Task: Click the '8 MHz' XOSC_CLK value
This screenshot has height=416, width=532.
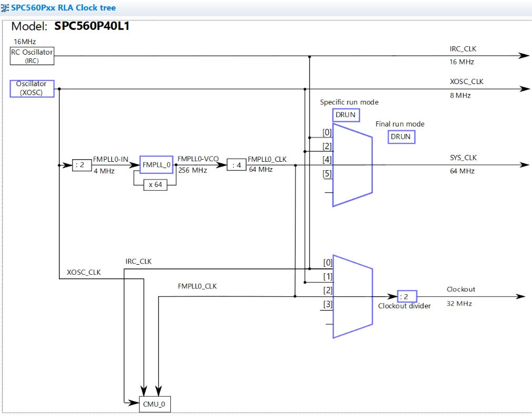Action: coord(461,95)
